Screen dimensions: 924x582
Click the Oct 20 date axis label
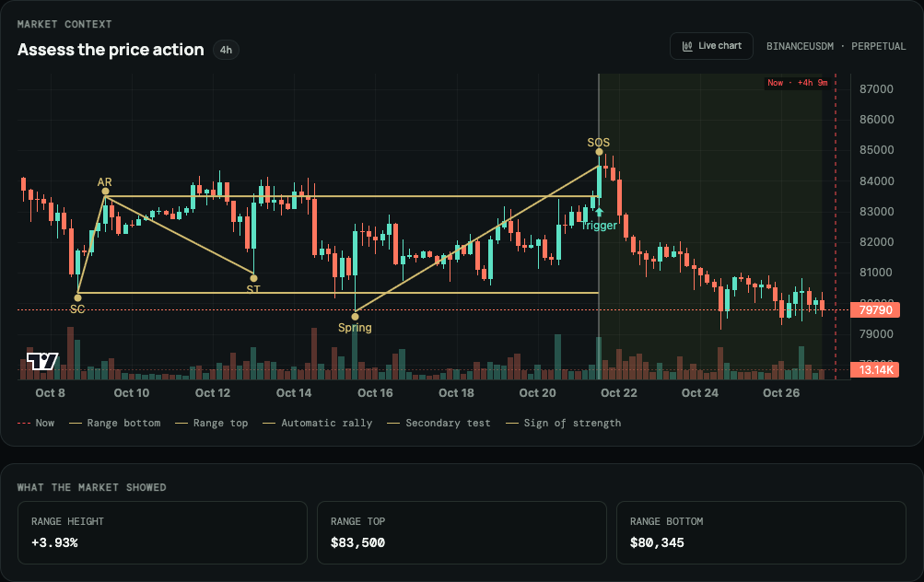[x=537, y=393]
